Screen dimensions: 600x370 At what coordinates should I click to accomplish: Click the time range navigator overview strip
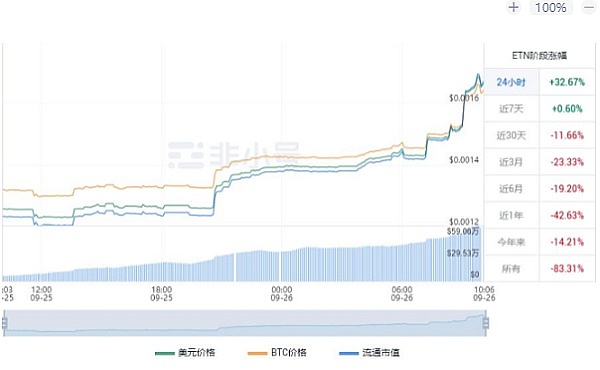[245, 323]
